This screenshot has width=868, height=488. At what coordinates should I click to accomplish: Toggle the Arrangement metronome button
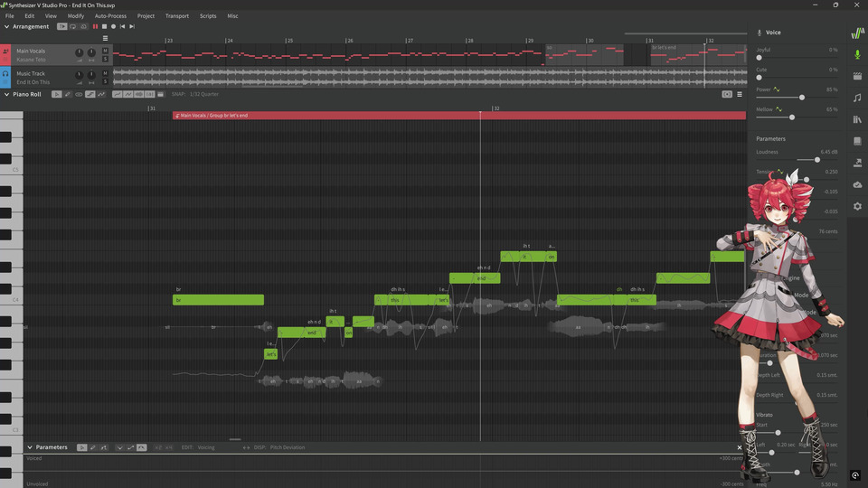83,26
